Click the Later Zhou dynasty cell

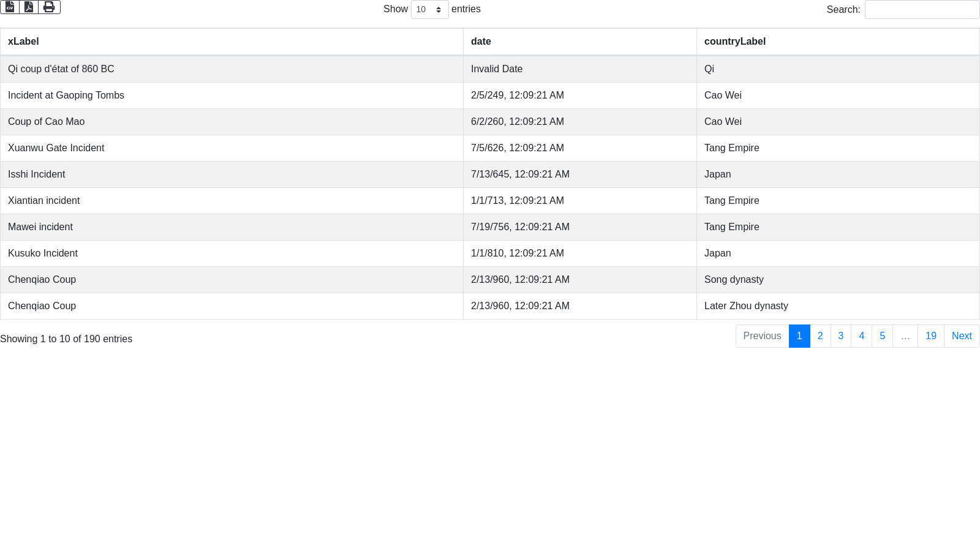click(x=746, y=306)
